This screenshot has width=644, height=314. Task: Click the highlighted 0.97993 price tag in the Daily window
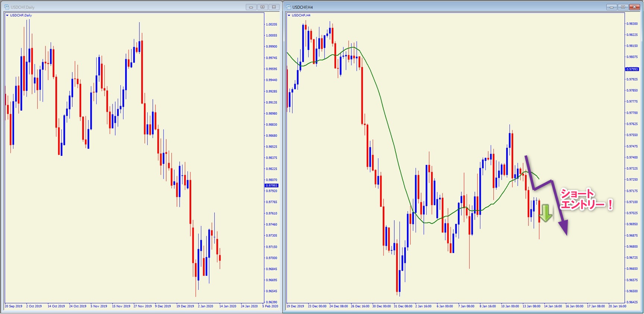coord(271,185)
